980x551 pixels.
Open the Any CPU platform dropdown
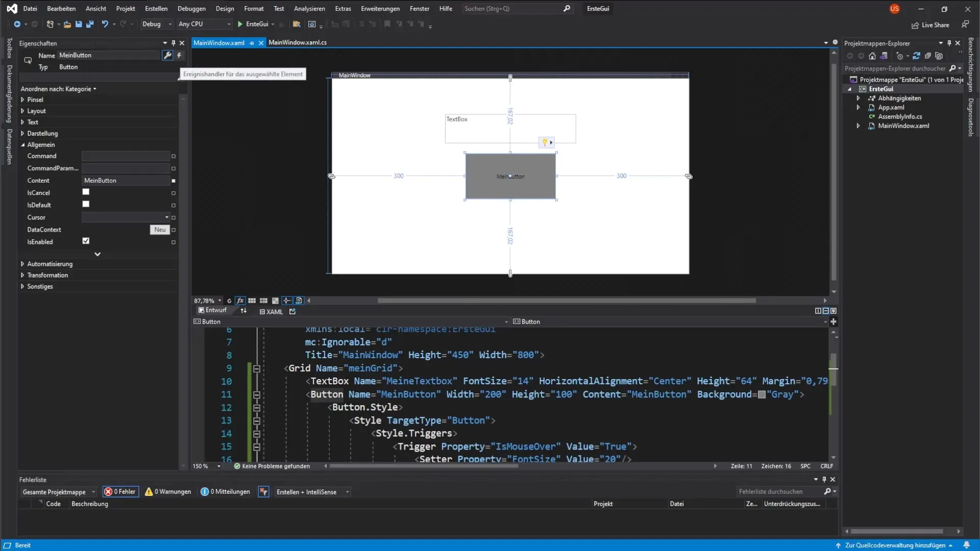click(x=204, y=24)
